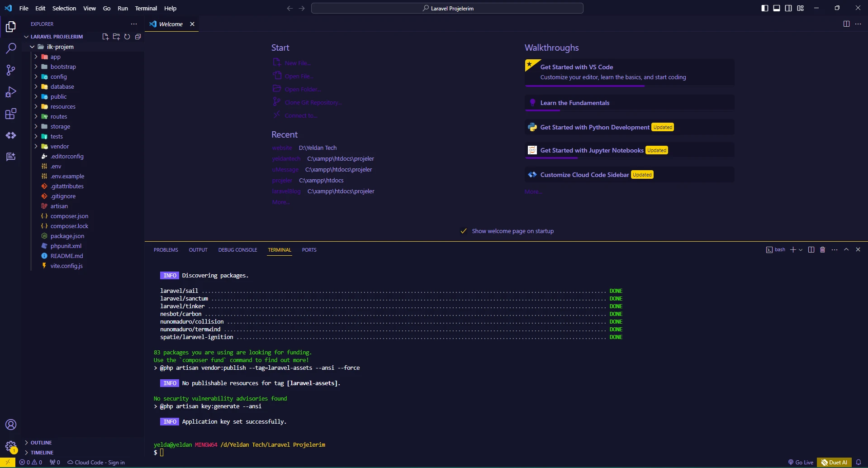Viewport: 868px width, 468px height.
Task: Toggle primary side bar visibility
Action: click(x=765, y=8)
